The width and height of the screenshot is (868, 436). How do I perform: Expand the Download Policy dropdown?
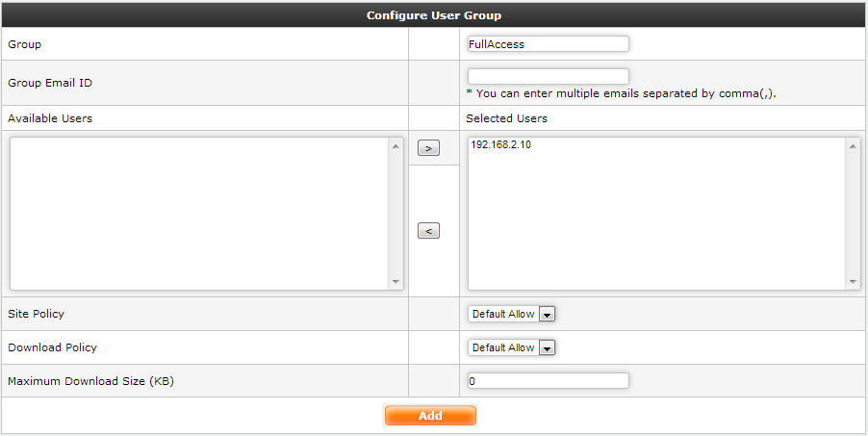tap(512, 347)
